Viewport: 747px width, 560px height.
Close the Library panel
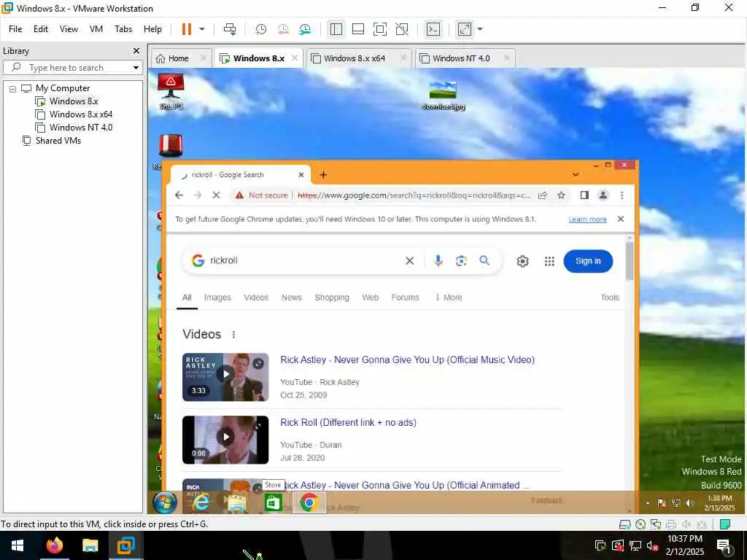[x=136, y=50]
